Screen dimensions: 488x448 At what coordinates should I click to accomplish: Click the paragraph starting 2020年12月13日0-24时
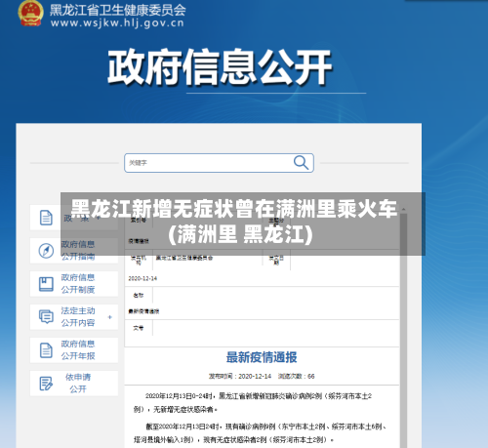(x=253, y=403)
